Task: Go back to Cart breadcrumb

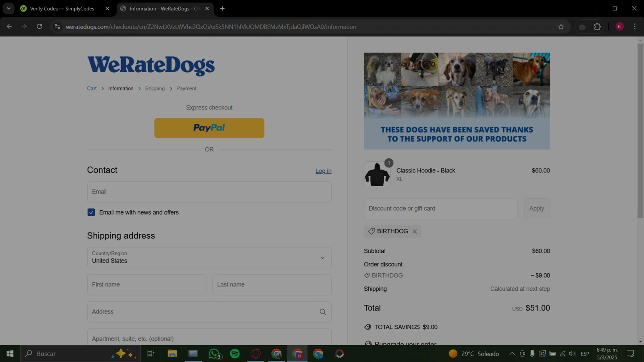Action: [x=92, y=88]
